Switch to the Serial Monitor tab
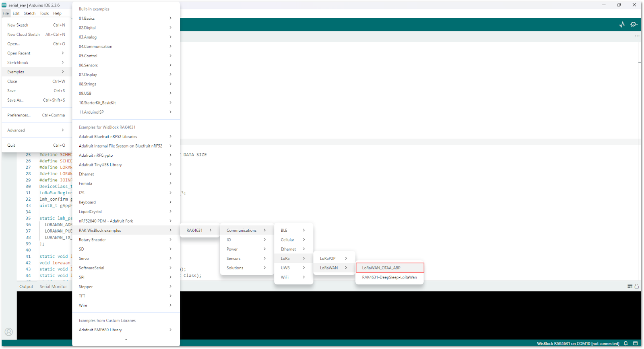644x349 pixels. click(54, 287)
